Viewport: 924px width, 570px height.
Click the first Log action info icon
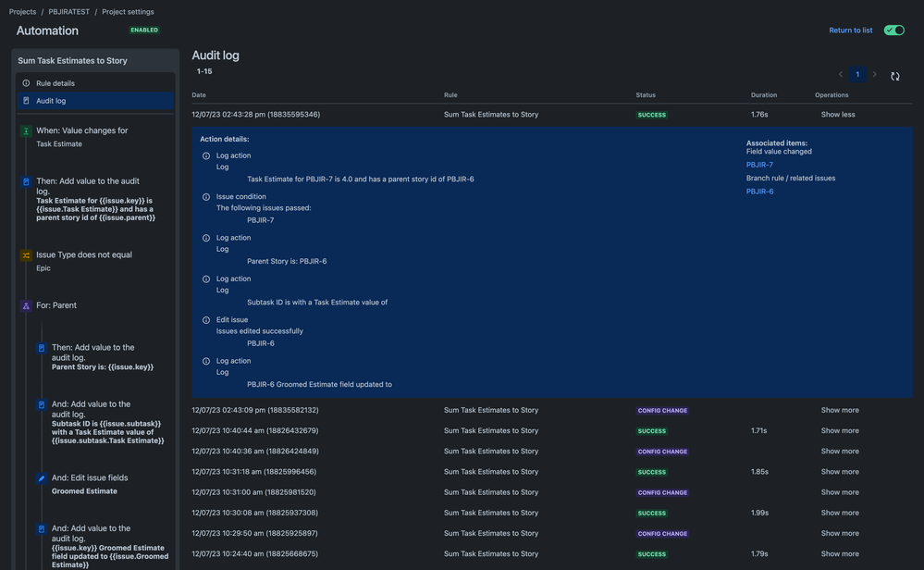coord(206,156)
